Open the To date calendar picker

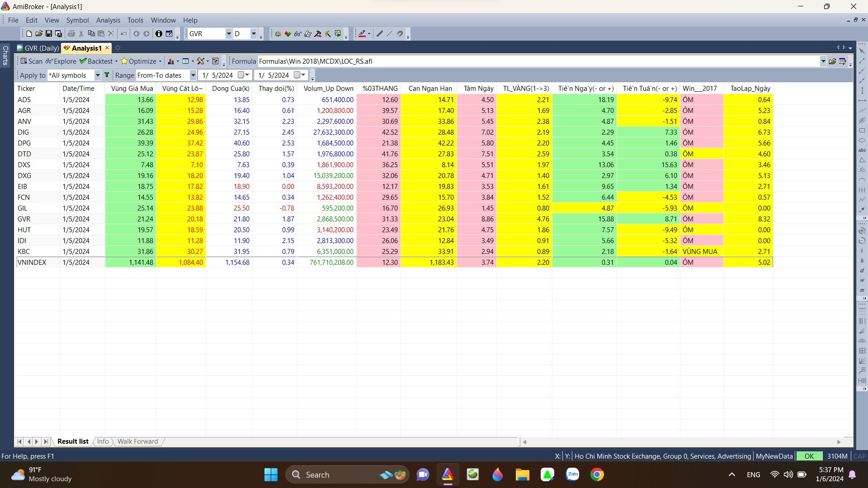pos(300,75)
